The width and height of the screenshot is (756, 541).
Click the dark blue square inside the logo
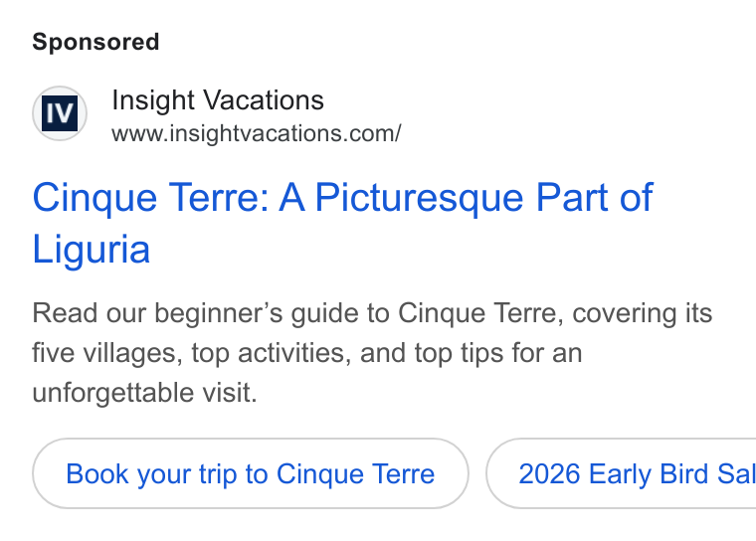[60, 113]
